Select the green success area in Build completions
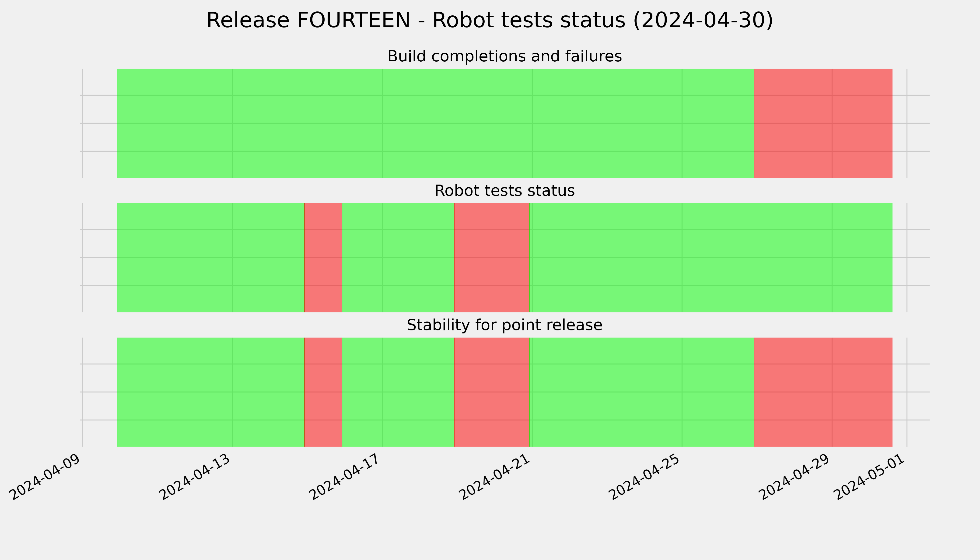This screenshot has width=980, height=560. point(435,123)
